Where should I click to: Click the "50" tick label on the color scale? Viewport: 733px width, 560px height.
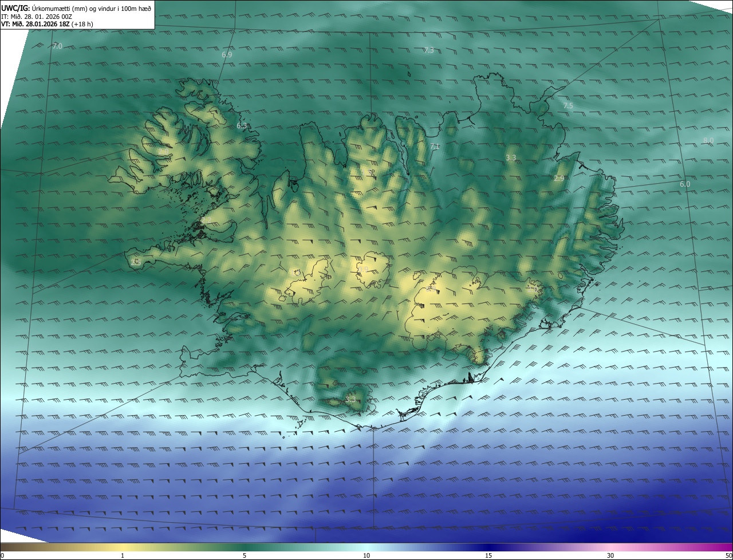click(x=728, y=555)
